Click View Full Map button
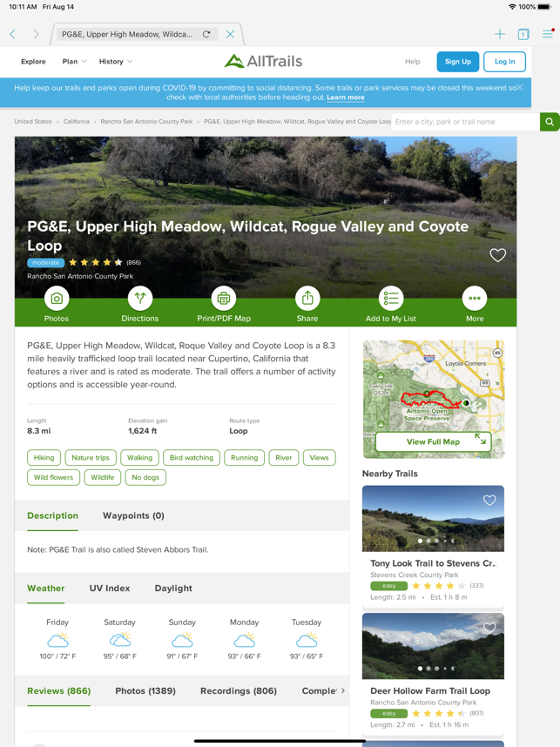 [x=433, y=441]
